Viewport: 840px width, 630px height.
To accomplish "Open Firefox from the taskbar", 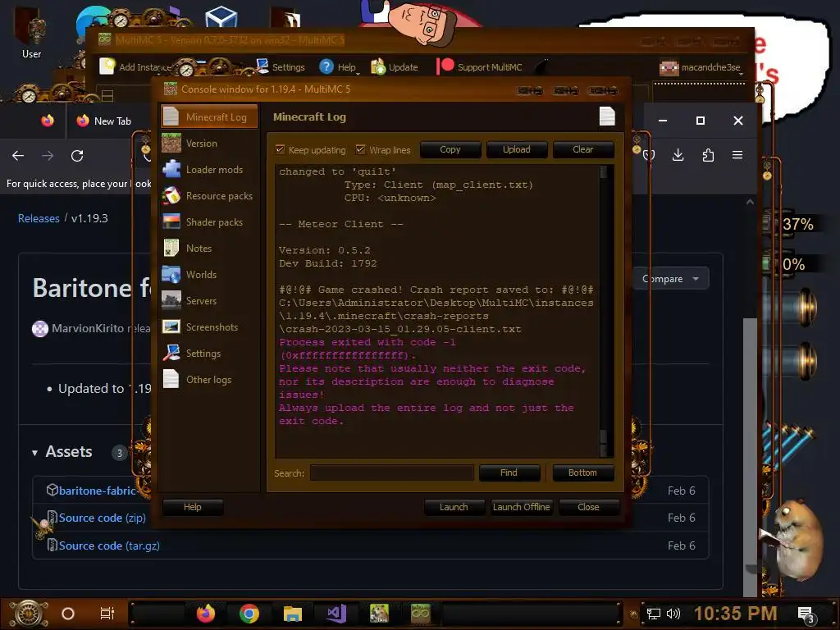I will coord(206,614).
